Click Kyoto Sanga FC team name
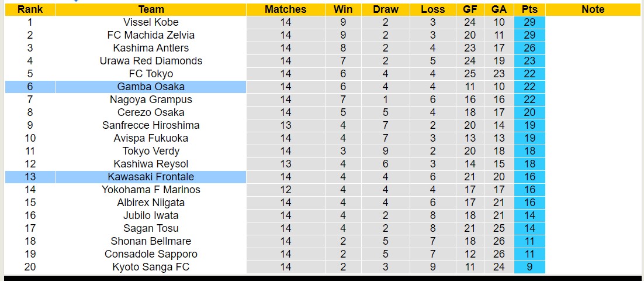Image resolution: width=644 pixels, height=281 pixels. tap(151, 267)
